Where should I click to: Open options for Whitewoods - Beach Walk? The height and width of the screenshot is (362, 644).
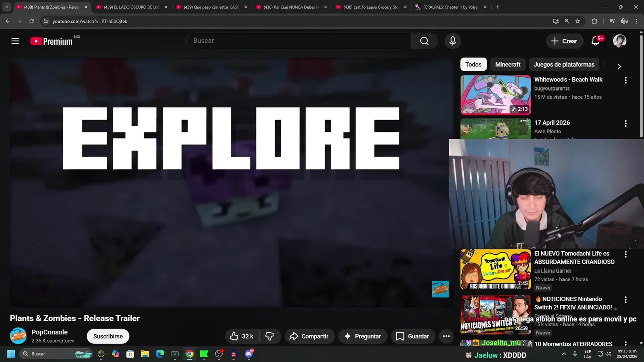(626, 80)
